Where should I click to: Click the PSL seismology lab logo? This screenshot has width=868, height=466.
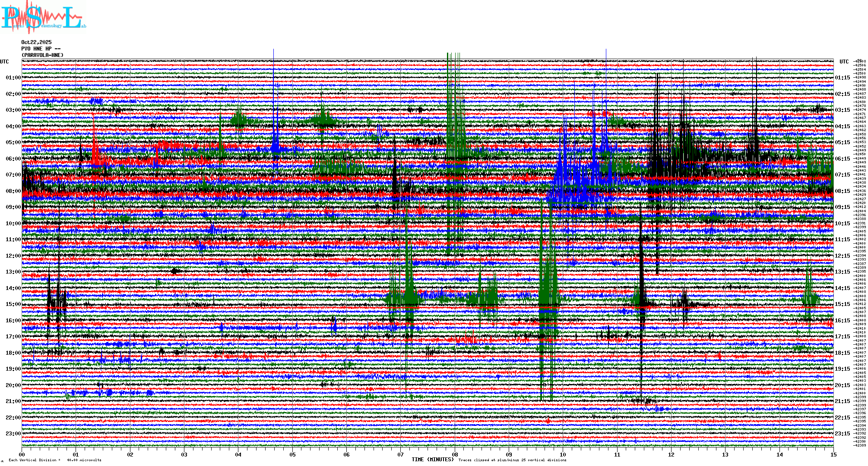(x=43, y=17)
